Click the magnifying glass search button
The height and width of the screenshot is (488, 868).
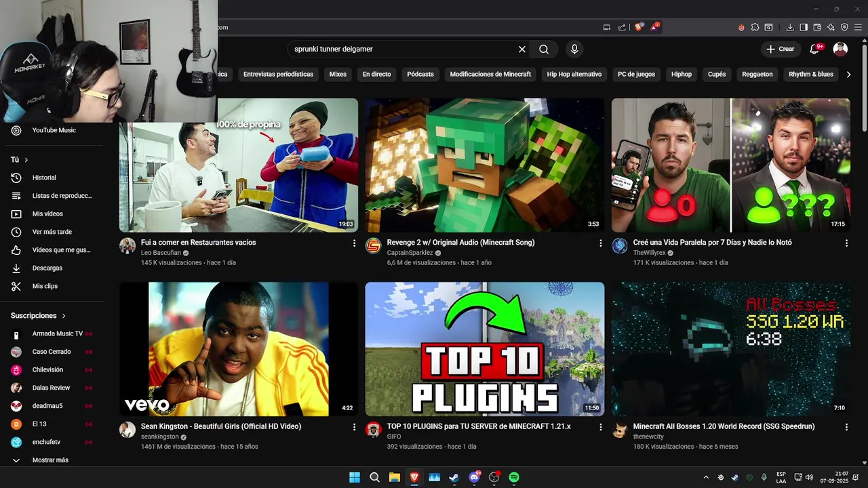tap(544, 49)
